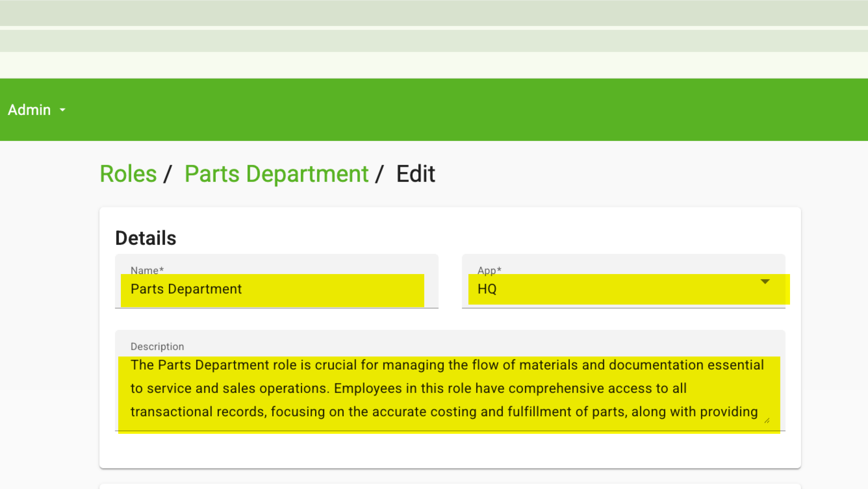The image size is (868, 489).
Task: Open the Parts Department breadcrumb link
Action: (276, 174)
